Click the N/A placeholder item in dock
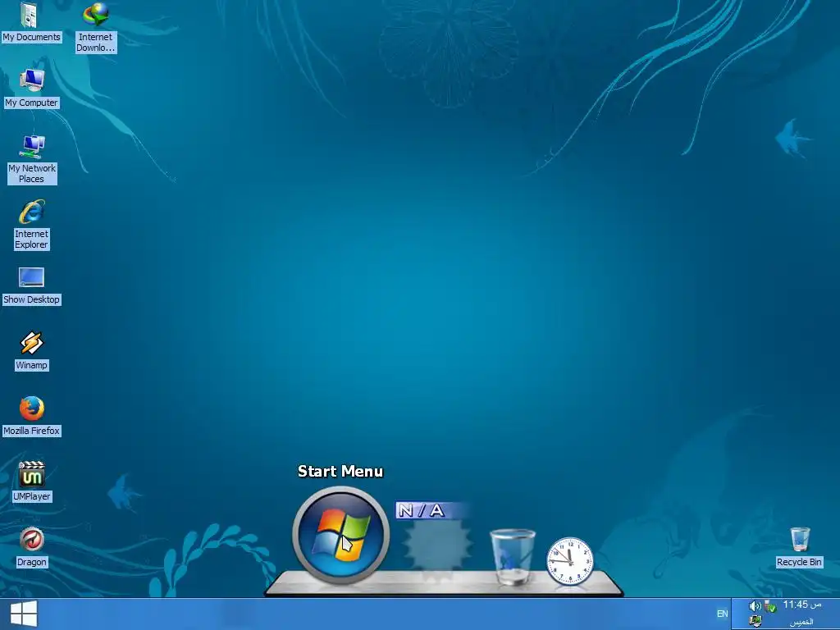Viewport: 840px width, 630px height. pos(436,543)
